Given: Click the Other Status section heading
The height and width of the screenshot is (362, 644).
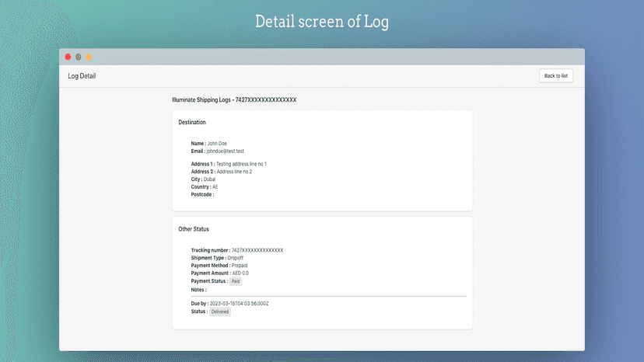Looking at the screenshot, I should [194, 229].
